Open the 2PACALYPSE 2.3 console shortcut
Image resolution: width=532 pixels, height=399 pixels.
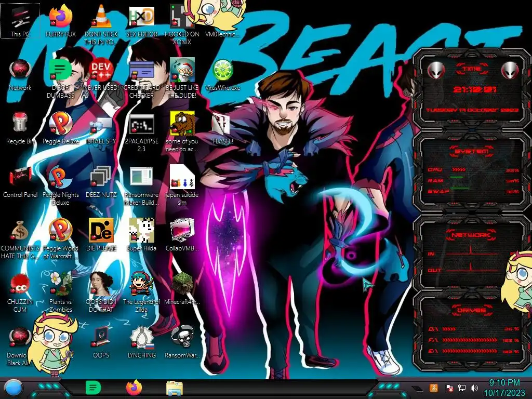point(142,132)
